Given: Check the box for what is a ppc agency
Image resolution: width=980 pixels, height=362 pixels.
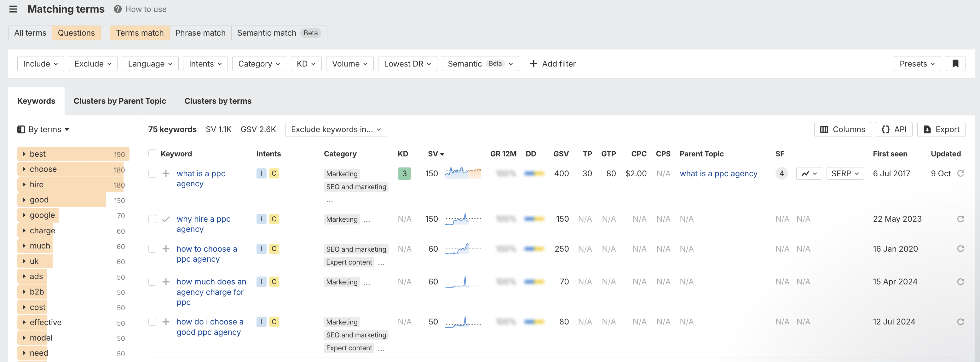Looking at the screenshot, I should (x=152, y=173).
